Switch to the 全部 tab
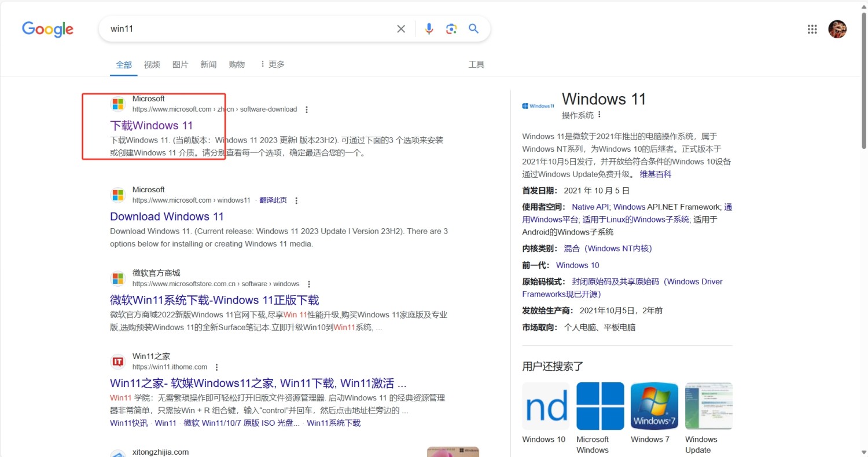 pos(124,65)
